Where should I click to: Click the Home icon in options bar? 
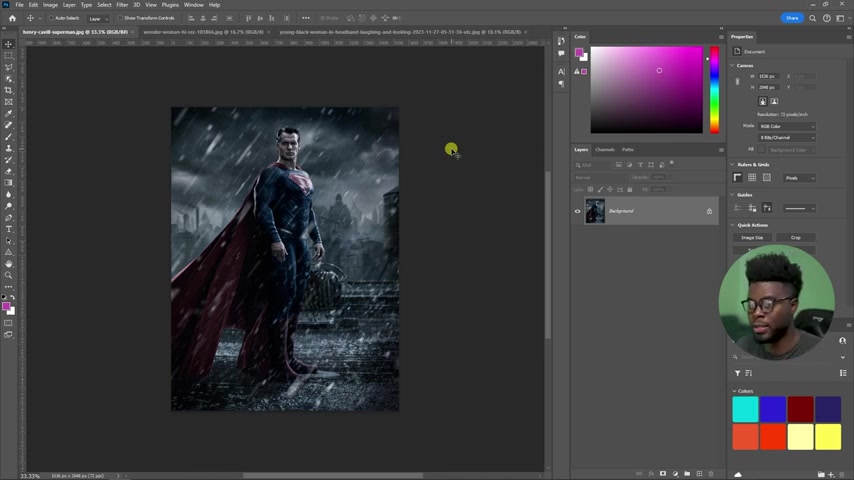(12, 18)
